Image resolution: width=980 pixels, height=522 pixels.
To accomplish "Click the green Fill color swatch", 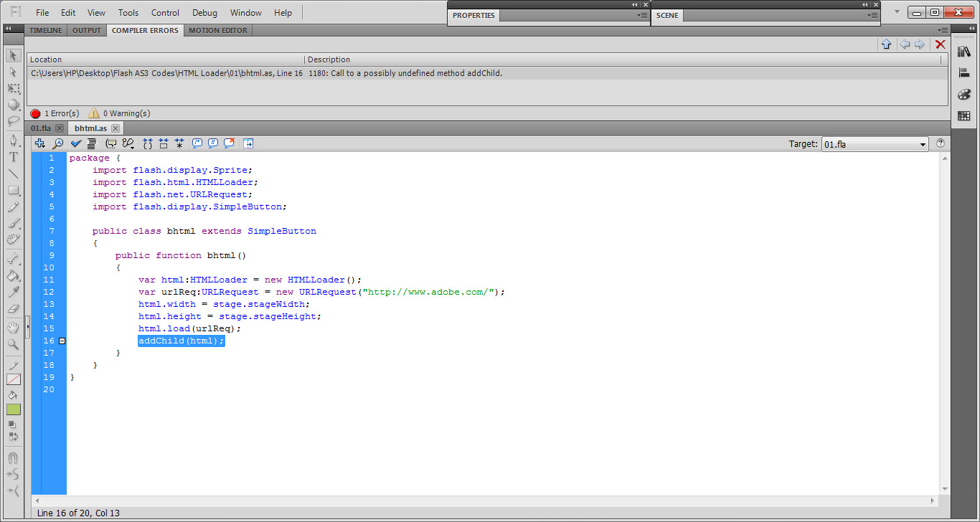I will tap(14, 409).
